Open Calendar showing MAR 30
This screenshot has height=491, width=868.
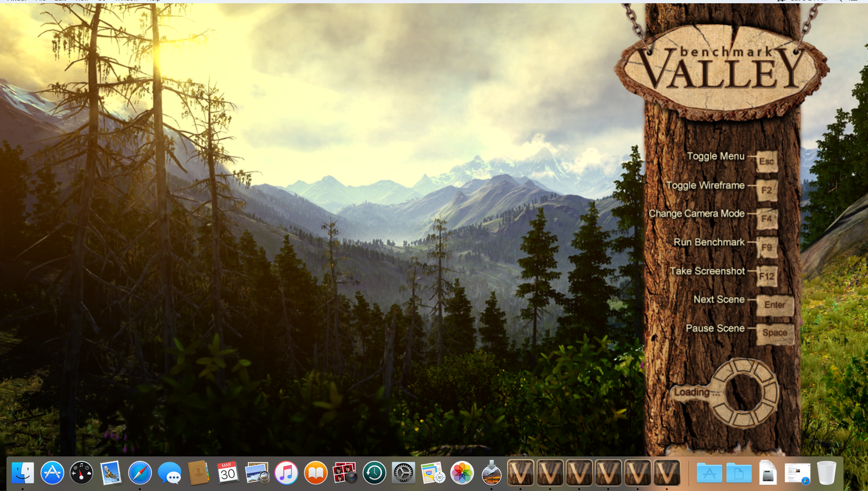coord(227,473)
